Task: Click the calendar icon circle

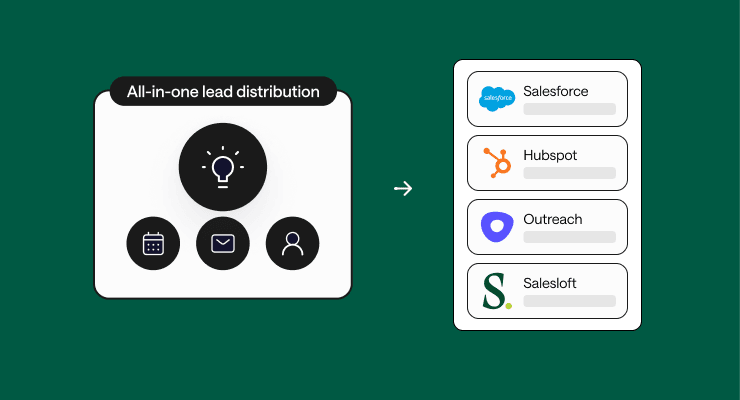Action: (153, 243)
